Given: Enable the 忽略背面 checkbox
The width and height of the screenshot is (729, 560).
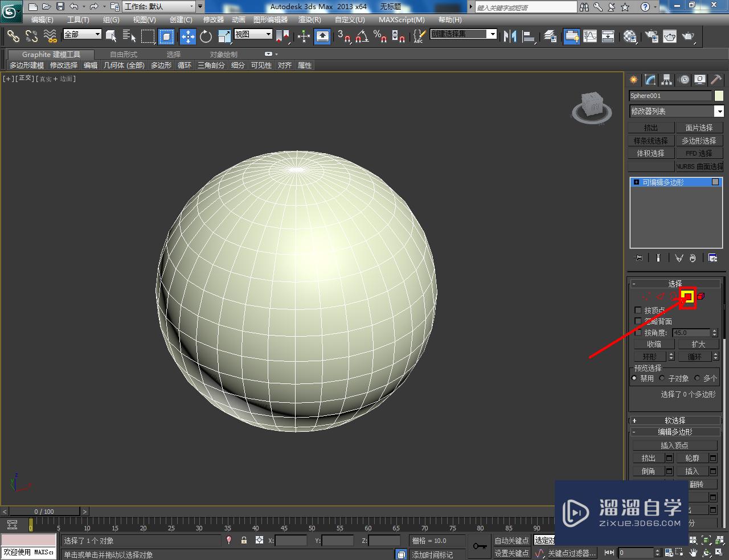Looking at the screenshot, I should click(638, 321).
